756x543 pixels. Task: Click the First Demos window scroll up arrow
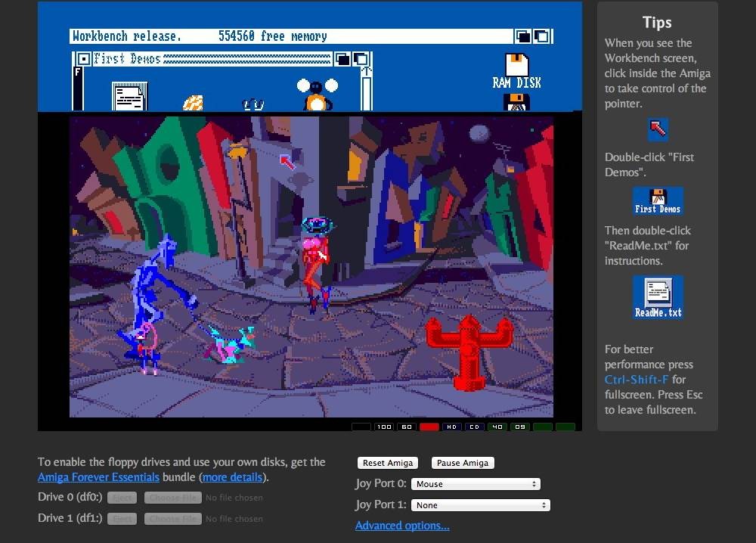367,71
